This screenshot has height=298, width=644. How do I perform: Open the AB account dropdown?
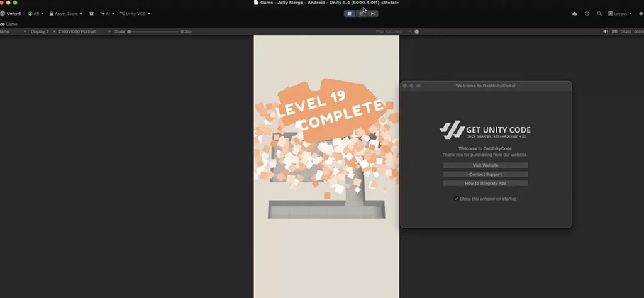36,14
